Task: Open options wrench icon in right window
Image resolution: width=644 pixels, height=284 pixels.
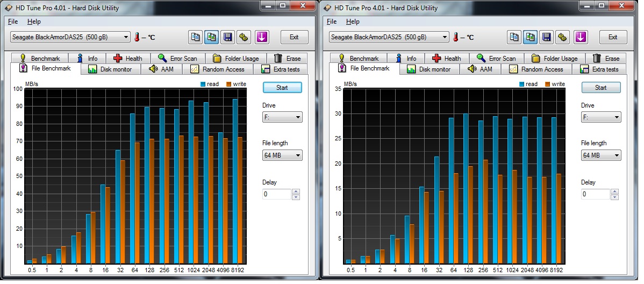Action: coord(562,37)
